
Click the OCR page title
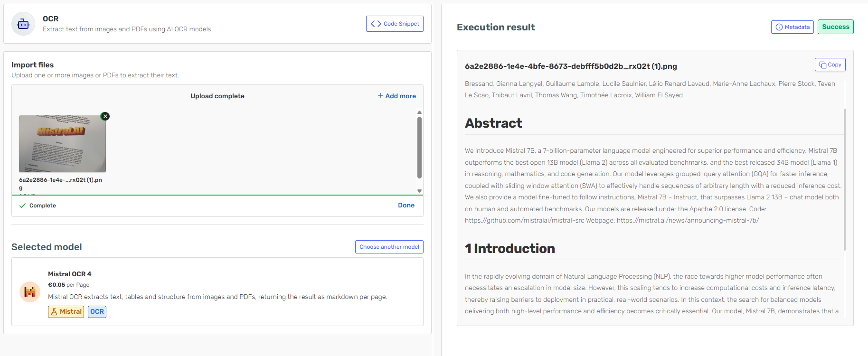point(51,19)
